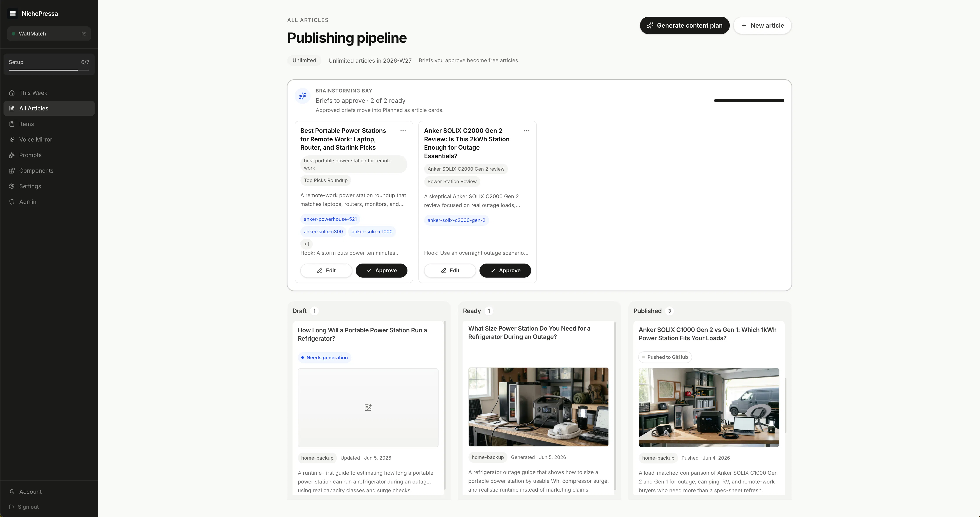The height and width of the screenshot is (517, 980).
Task: Sign out of the app
Action: tap(49, 507)
